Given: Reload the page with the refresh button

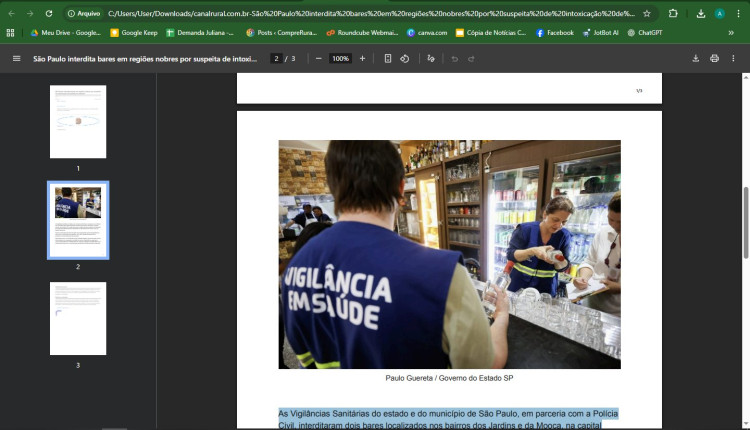Looking at the screenshot, I should (x=49, y=14).
